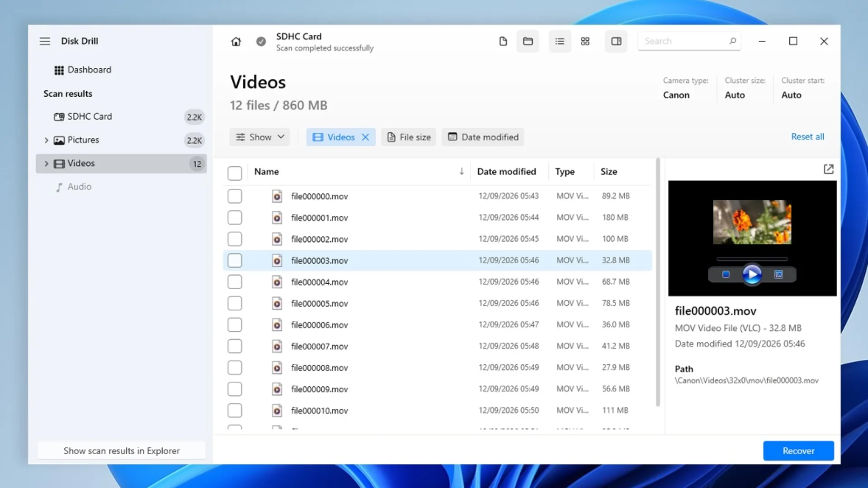
Task: Click the file000009.mov file icon
Action: [277, 389]
